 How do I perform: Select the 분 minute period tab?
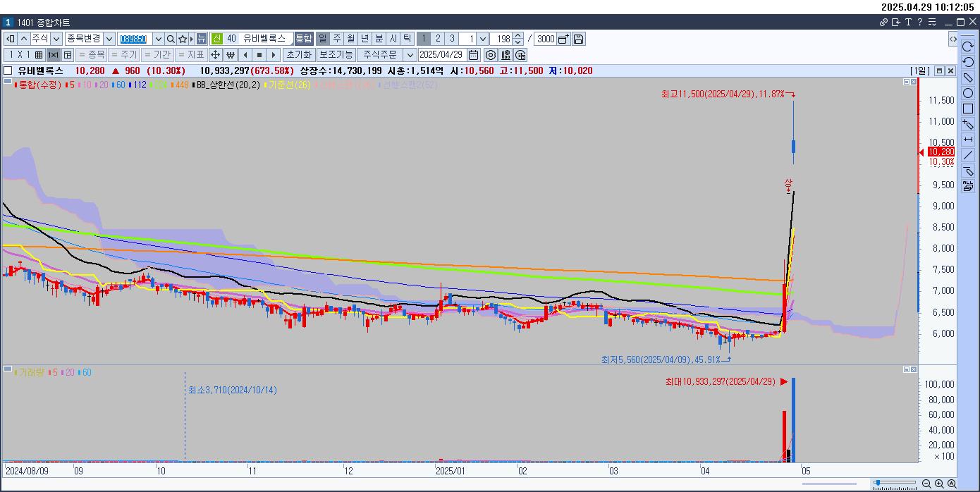[379, 39]
